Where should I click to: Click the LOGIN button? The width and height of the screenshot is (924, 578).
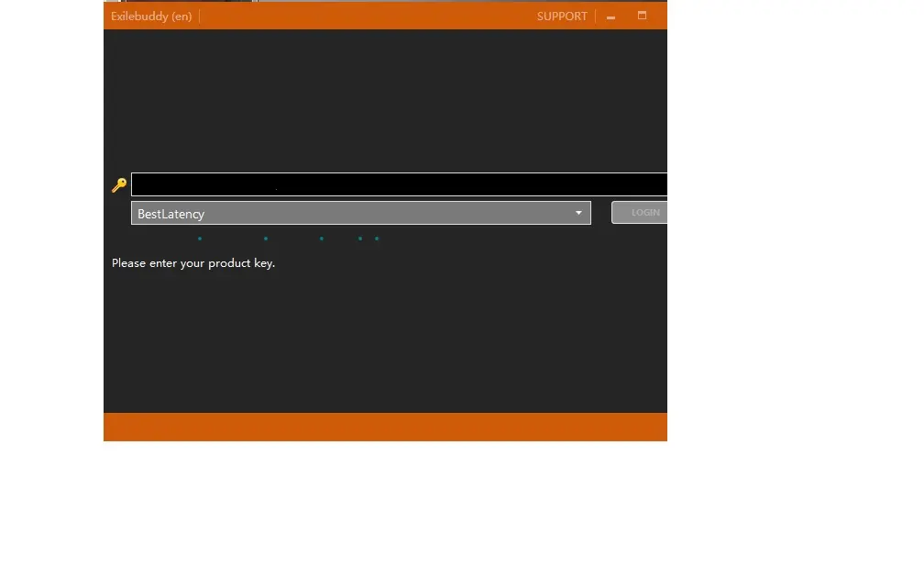(640, 212)
